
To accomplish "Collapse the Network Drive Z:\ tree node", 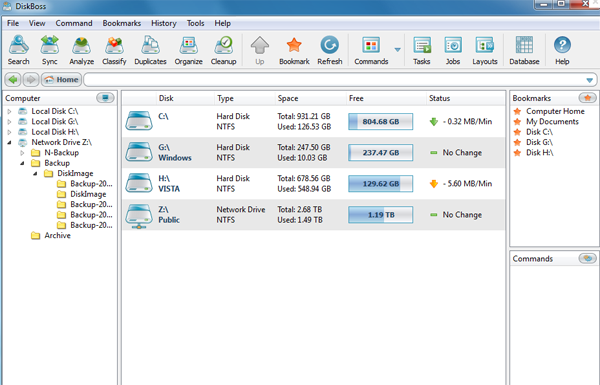I will click(x=10, y=142).
